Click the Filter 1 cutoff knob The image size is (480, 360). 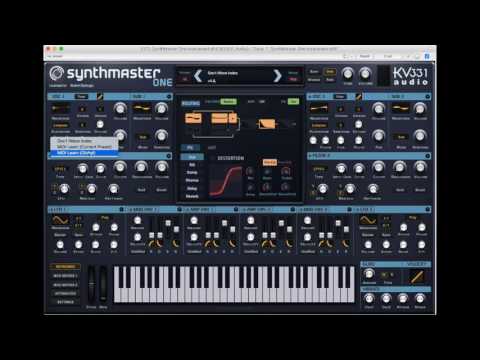click(120, 167)
